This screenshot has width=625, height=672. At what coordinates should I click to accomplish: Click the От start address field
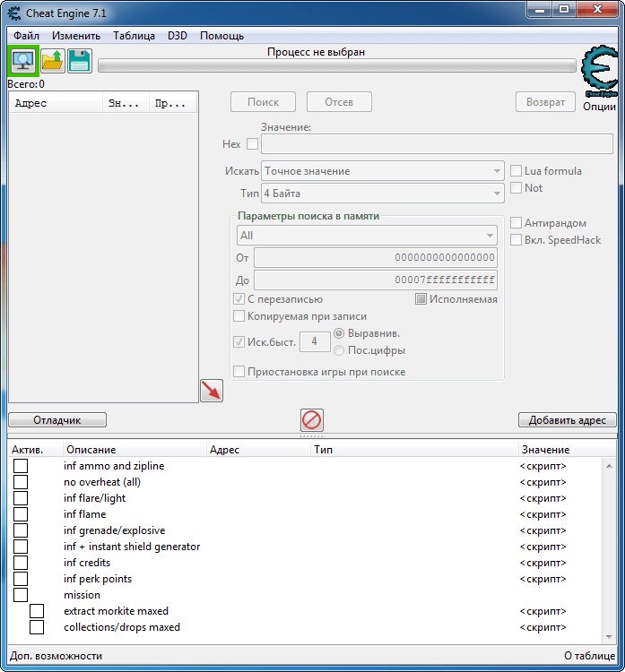click(x=376, y=257)
